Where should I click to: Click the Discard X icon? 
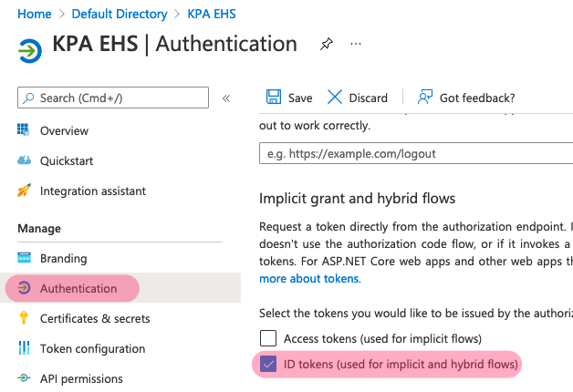coord(334,98)
